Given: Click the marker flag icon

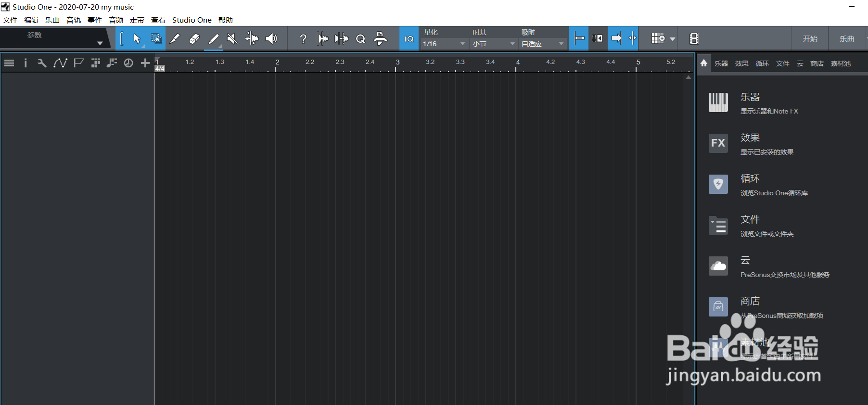Looking at the screenshot, I should click(x=78, y=63).
